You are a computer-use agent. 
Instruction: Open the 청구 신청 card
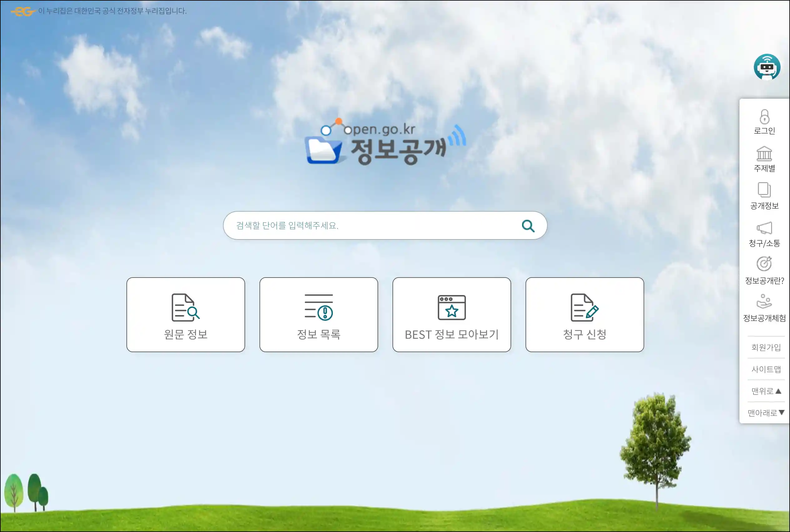585,314
